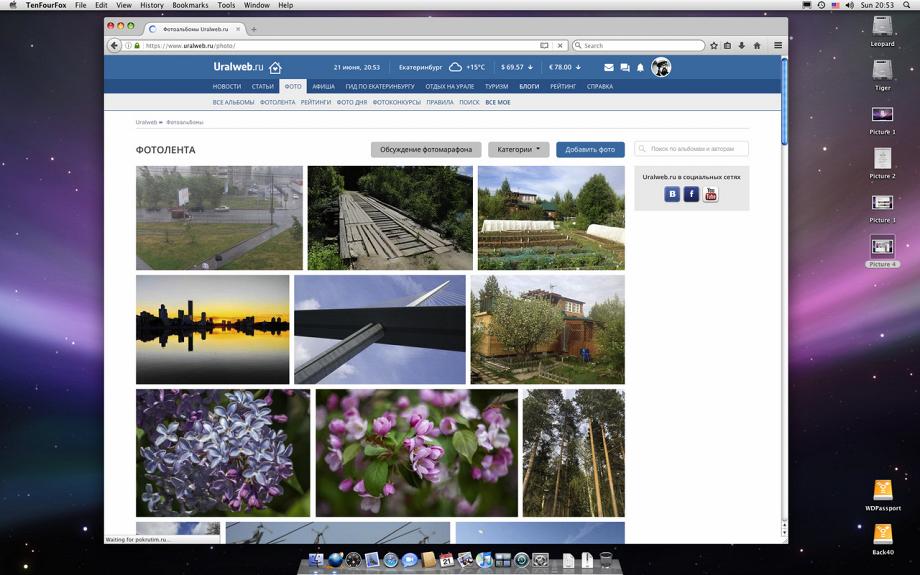The image size is (920, 575).
Task: Open the tall pine trees thumbnail
Action: (574, 453)
